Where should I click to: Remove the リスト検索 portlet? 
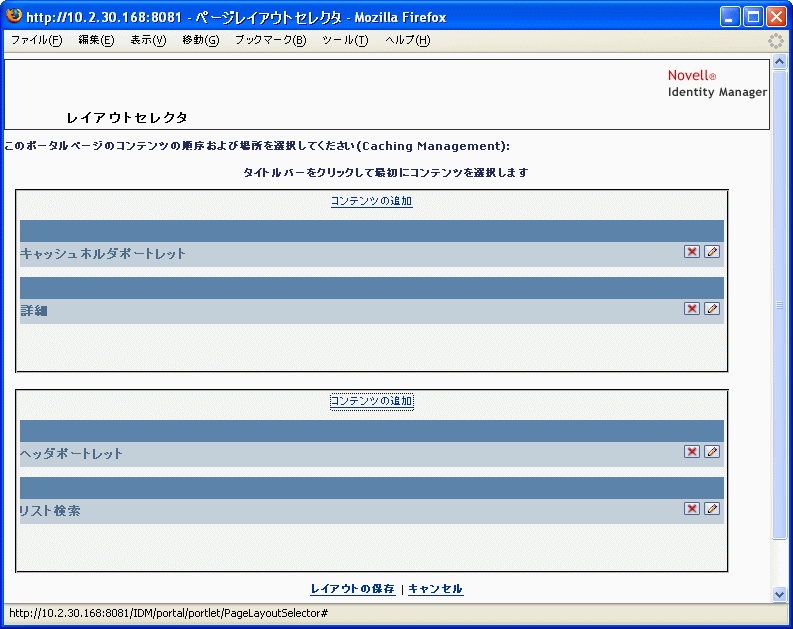[x=691, y=509]
